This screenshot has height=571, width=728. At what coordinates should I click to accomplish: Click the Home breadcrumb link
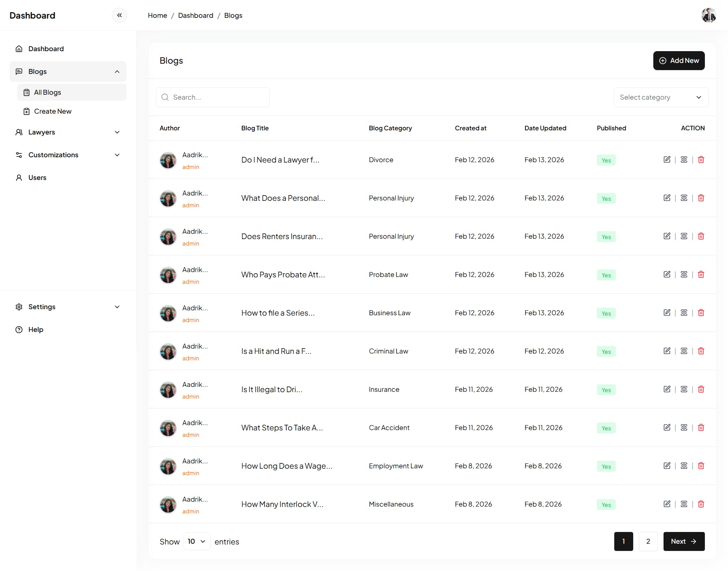point(157,16)
